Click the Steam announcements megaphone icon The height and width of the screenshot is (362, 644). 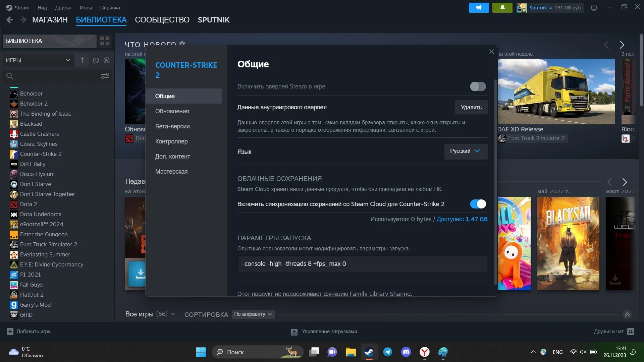[479, 8]
